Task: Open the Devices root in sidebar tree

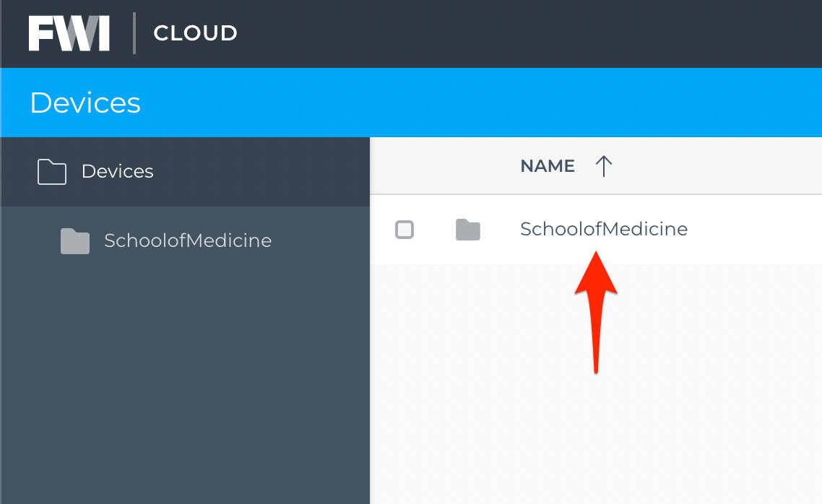Action: coord(118,171)
